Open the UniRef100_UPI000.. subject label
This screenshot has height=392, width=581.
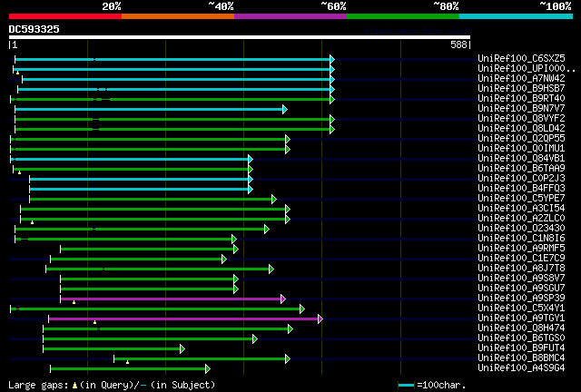pos(527,68)
